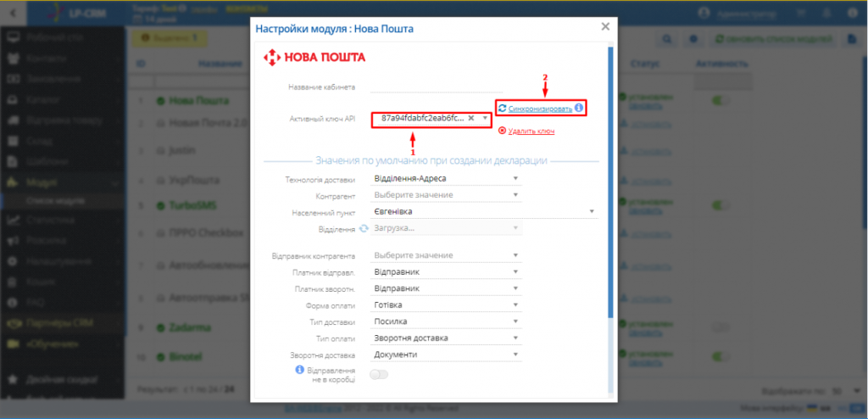The height and width of the screenshot is (419, 868).
Task: Toggle activity switch in the TurboSMS row
Action: (x=721, y=205)
